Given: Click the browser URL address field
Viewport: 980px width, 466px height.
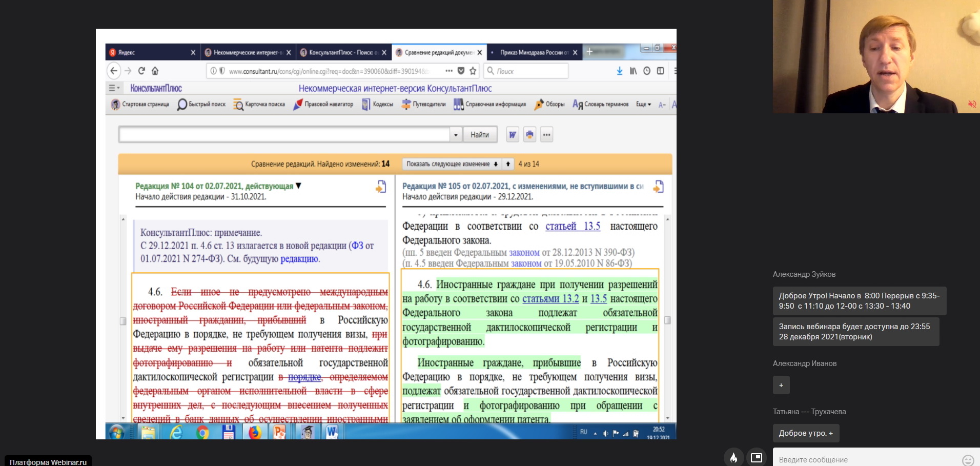Looking at the screenshot, I should (x=328, y=71).
